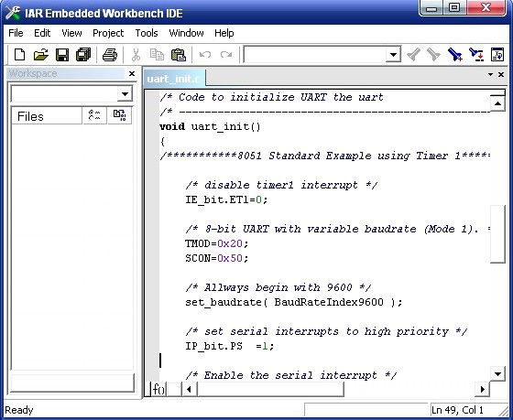
Task: Click the horizontal scroll left arrow
Action: click(x=189, y=389)
